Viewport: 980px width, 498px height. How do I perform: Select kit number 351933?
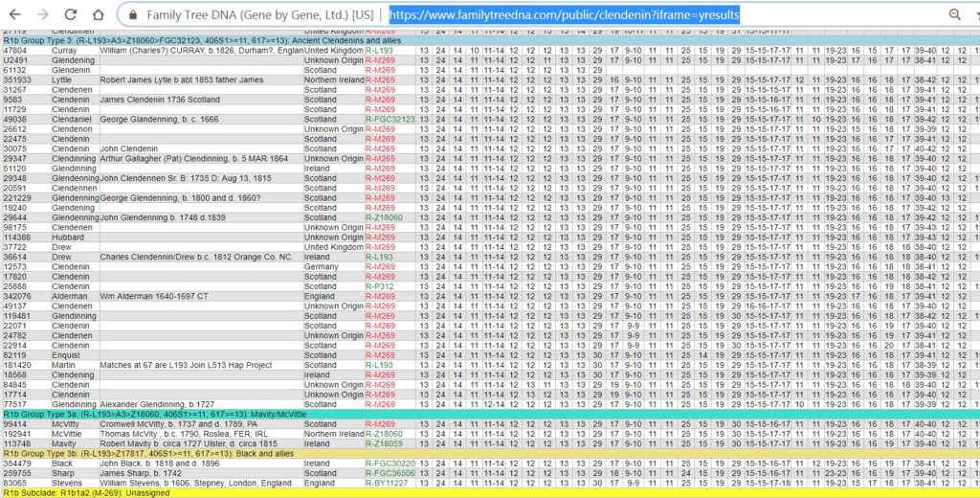(x=17, y=80)
